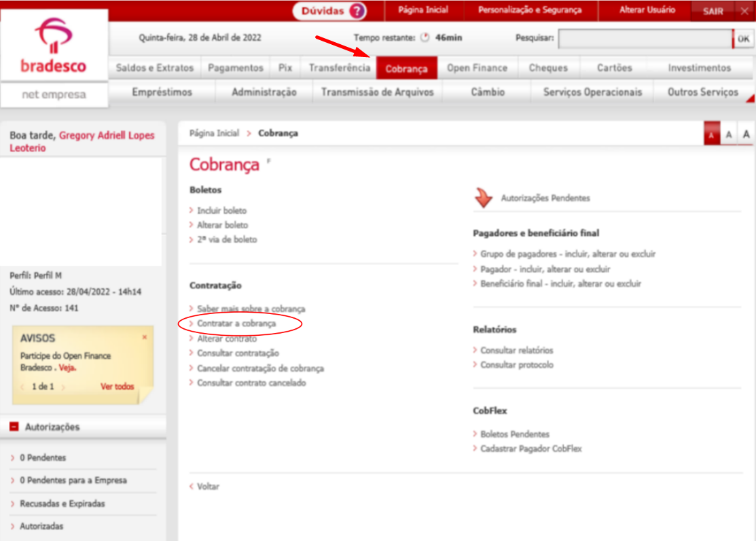Click Grupo de pagadores link
Screen dimensions: 756x541
point(568,254)
